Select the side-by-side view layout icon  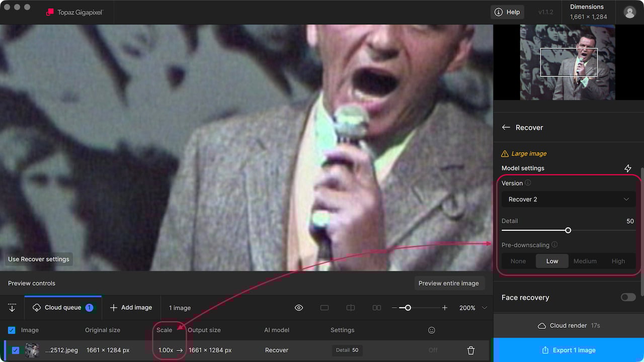tap(377, 308)
